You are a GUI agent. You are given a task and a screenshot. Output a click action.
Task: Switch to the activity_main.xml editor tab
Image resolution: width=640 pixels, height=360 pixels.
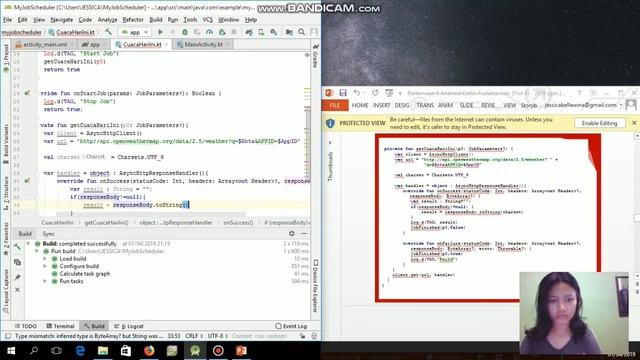click(44, 44)
